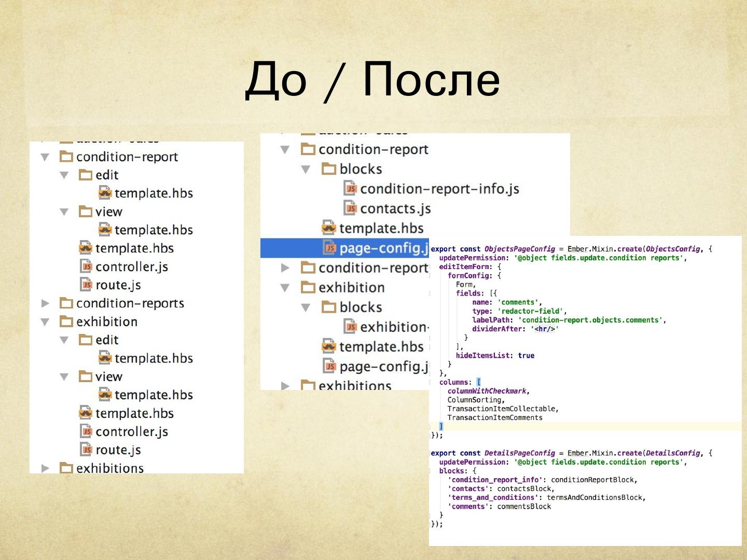Select condition-report-info.js in the blocks folder

tap(439, 189)
